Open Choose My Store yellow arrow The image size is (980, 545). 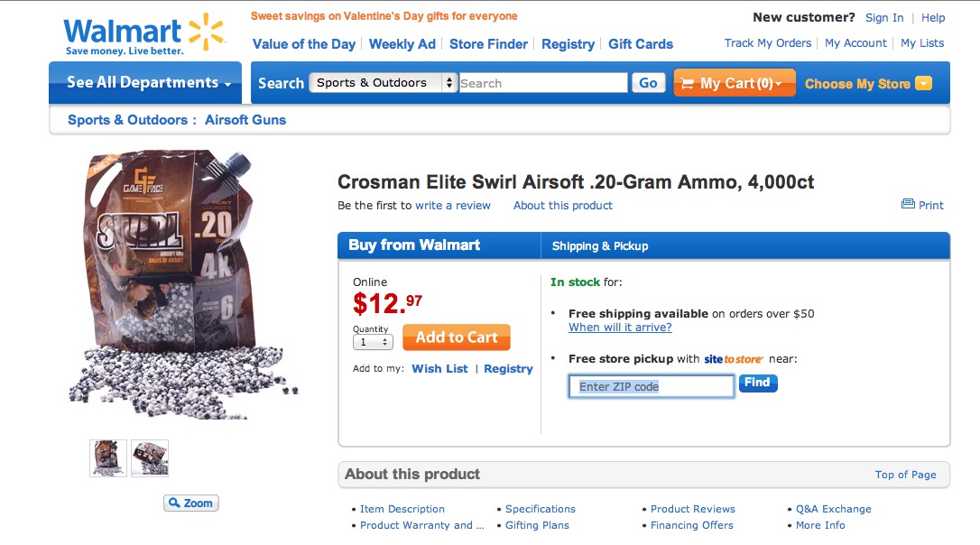click(923, 84)
